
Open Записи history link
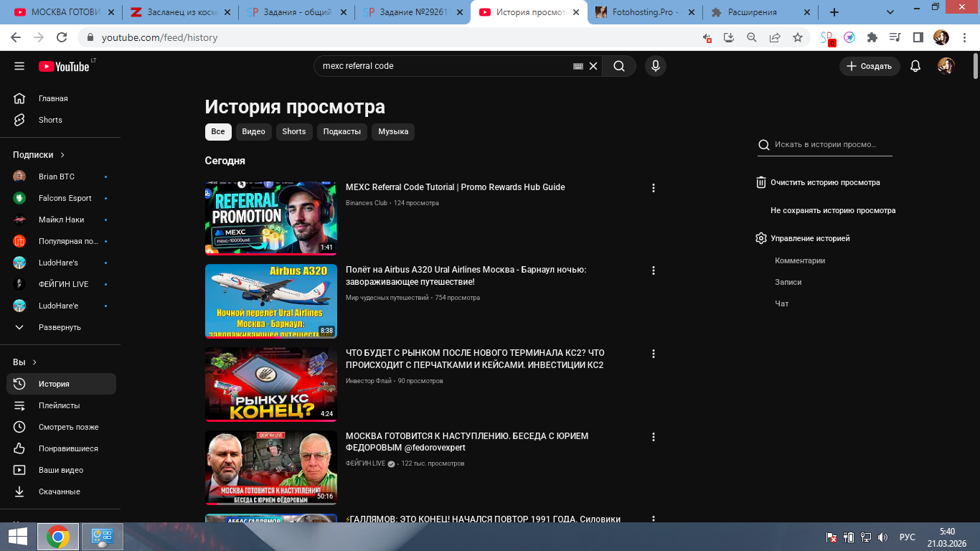(788, 283)
